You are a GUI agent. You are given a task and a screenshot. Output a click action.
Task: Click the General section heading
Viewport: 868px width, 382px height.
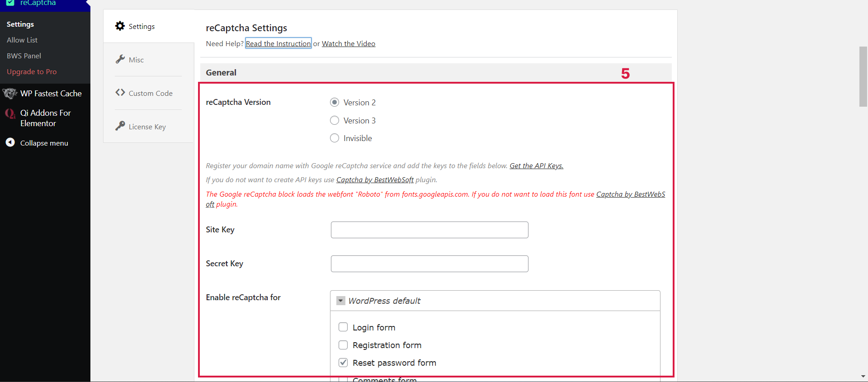tap(221, 72)
